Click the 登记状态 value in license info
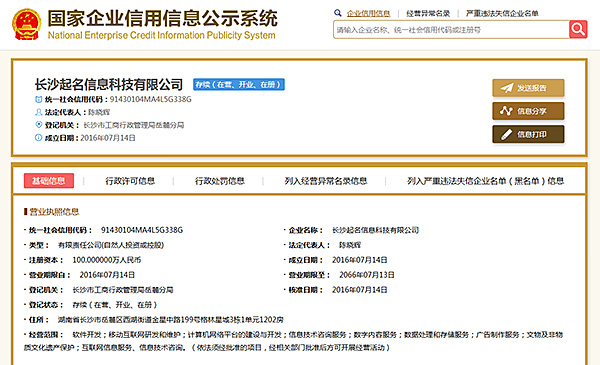The image size is (600, 365). (x=115, y=305)
